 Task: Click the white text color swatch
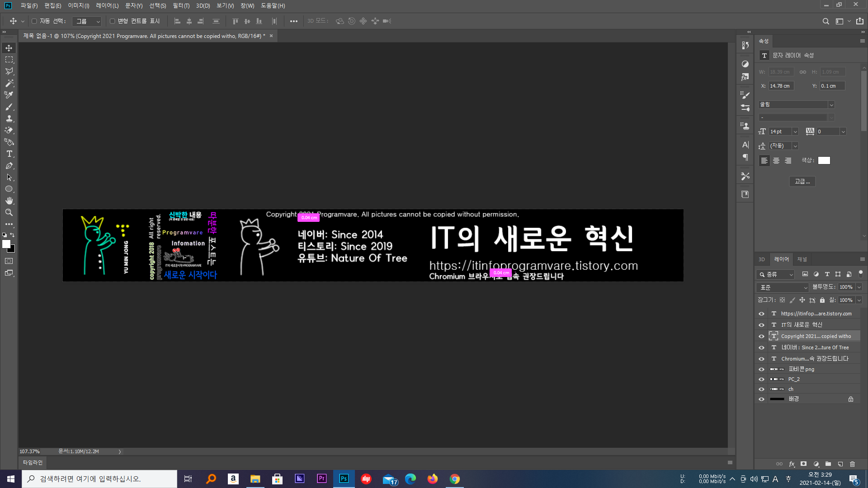[824, 160]
